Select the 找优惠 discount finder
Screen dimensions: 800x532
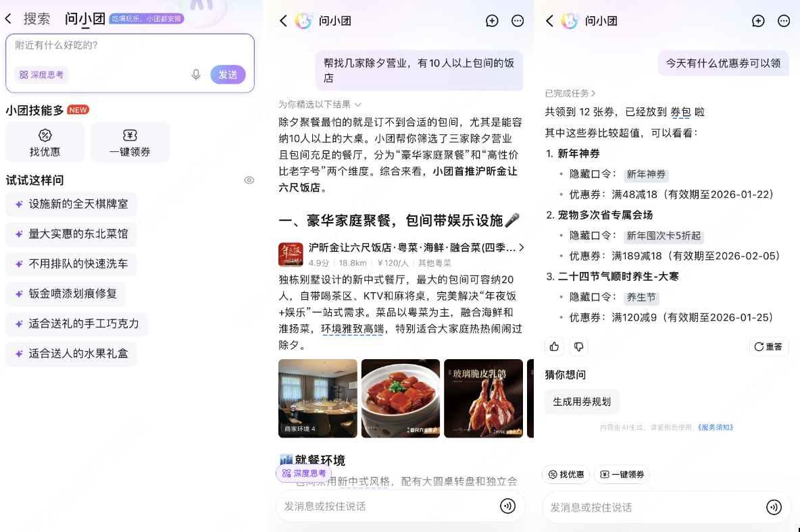point(45,142)
